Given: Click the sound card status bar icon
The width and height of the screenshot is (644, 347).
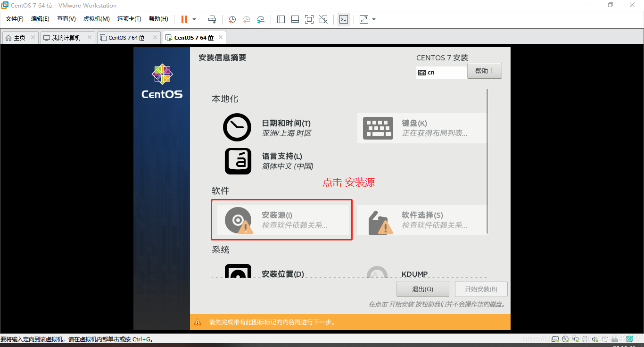Looking at the screenshot, I should click(x=595, y=339).
